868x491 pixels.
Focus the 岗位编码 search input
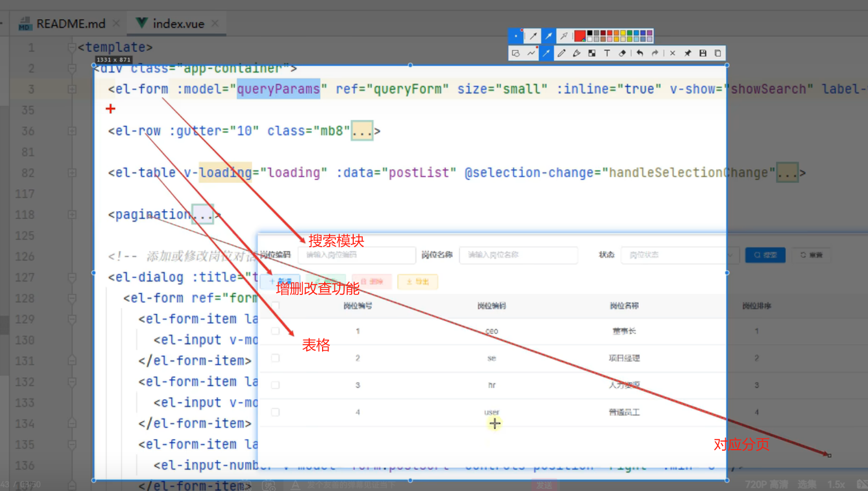tap(357, 255)
